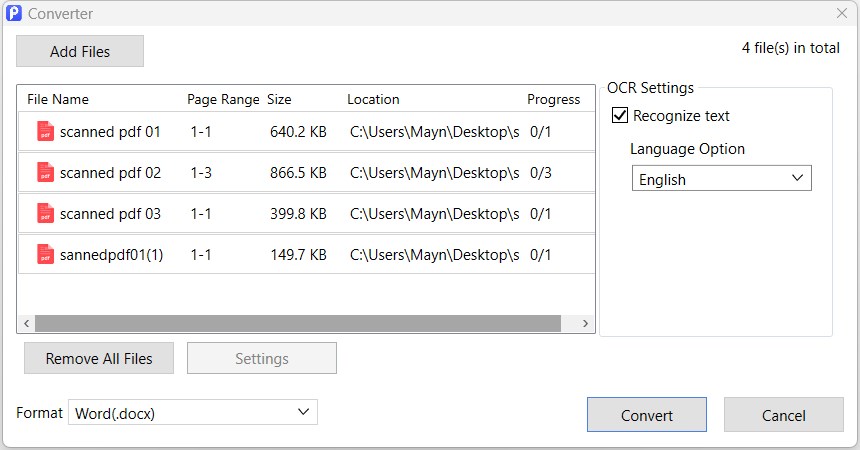Click the PDF icon for scanned pdf 02
Screen dimensions: 860x450
45,173
